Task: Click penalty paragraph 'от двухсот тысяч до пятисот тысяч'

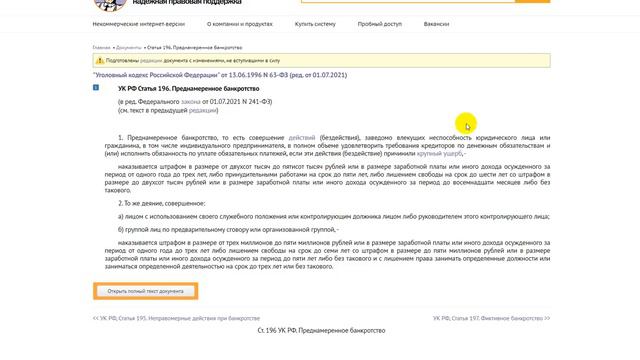Action: (x=327, y=178)
